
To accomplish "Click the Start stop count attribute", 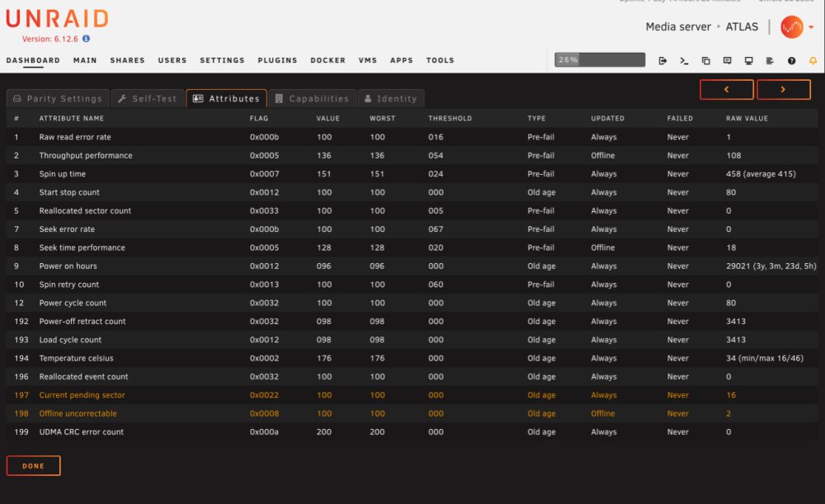I will pyautogui.click(x=69, y=192).
